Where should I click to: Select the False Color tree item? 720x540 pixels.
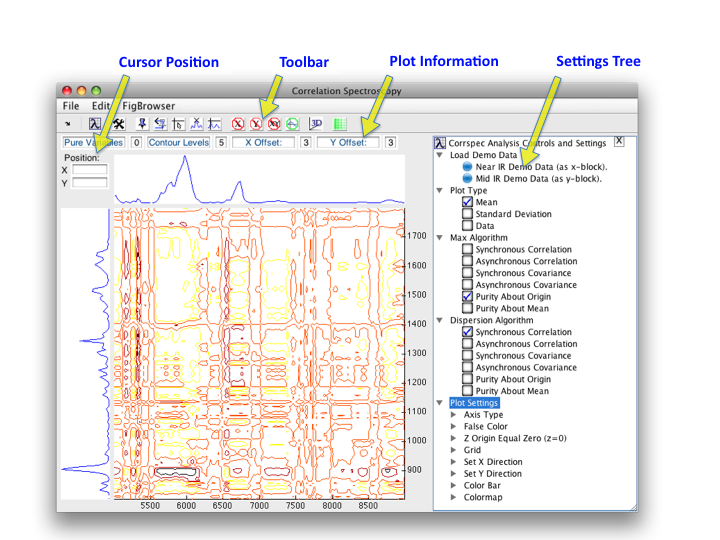point(485,427)
